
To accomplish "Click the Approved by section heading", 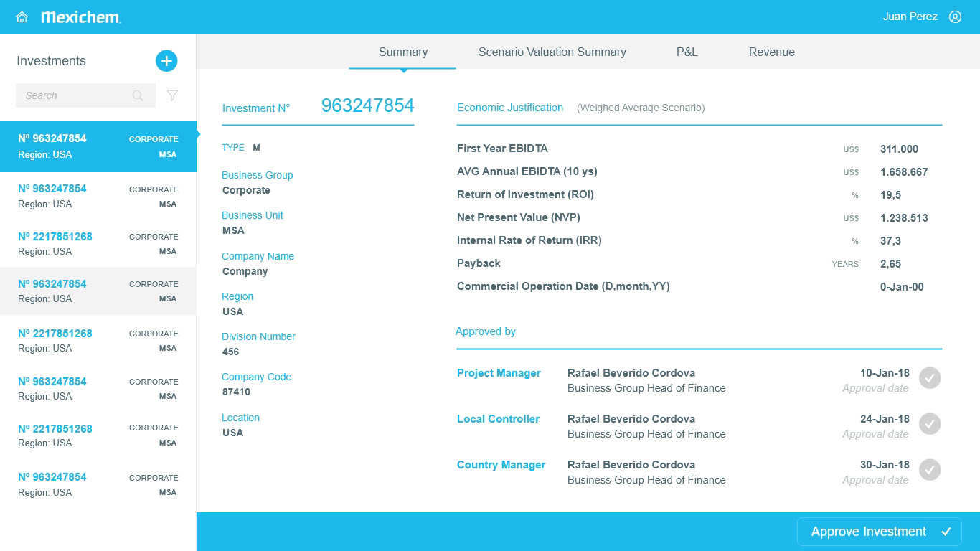I will click(486, 331).
